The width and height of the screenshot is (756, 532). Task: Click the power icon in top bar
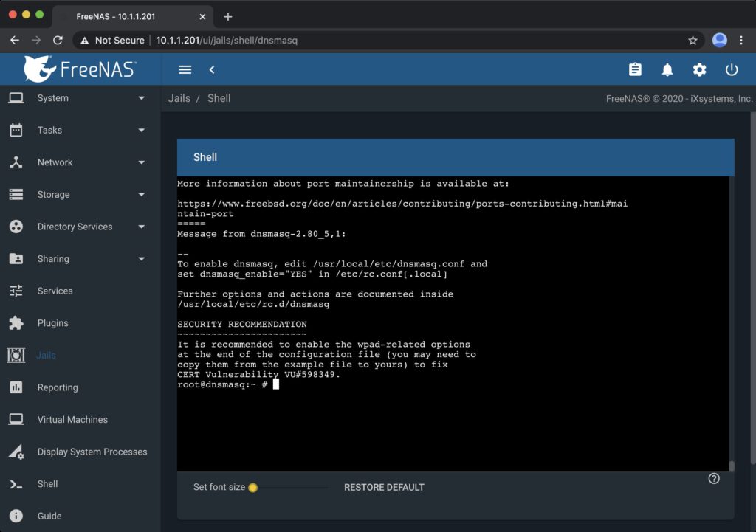pos(732,70)
